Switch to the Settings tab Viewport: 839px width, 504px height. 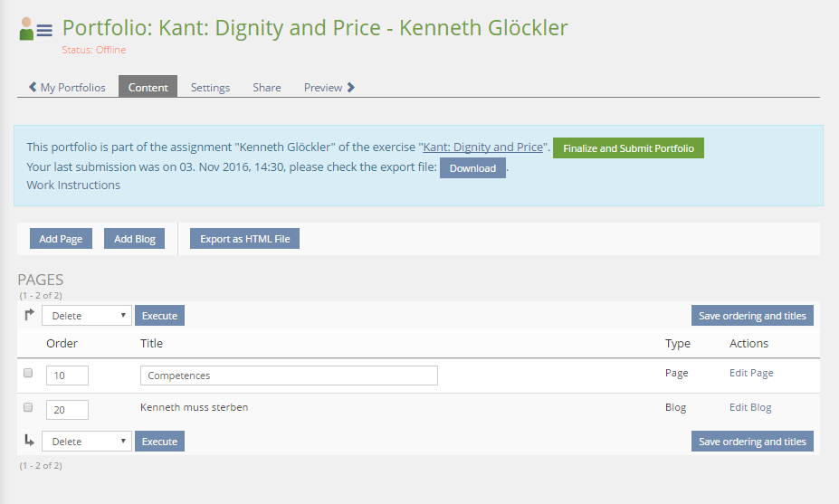point(210,88)
